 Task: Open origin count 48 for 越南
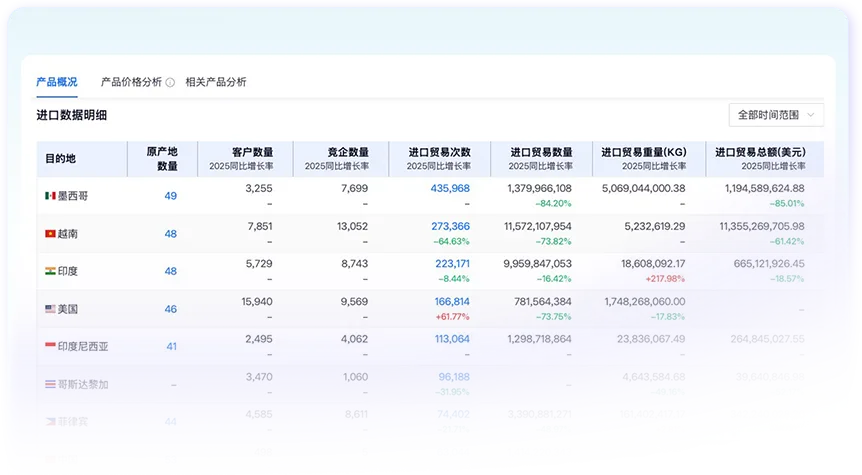coord(170,234)
